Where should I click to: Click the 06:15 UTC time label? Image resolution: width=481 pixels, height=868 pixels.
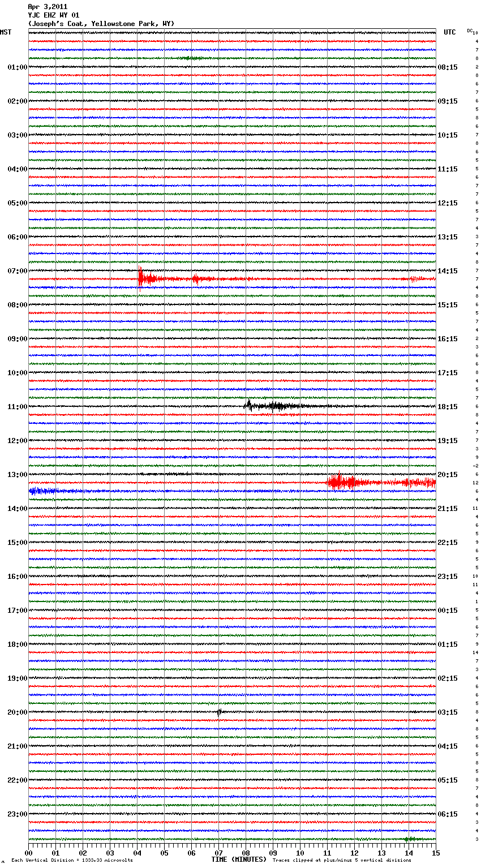[x=448, y=814]
